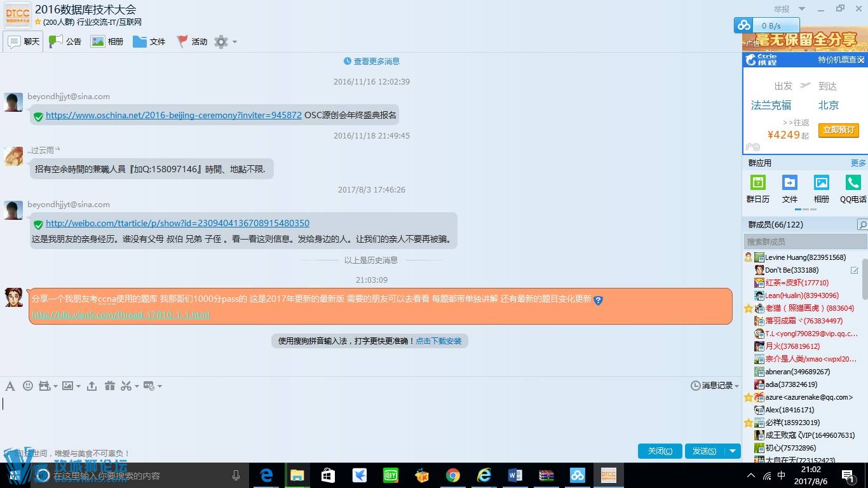
Task: Open the emoji smiley picker
Action: [x=28, y=386]
